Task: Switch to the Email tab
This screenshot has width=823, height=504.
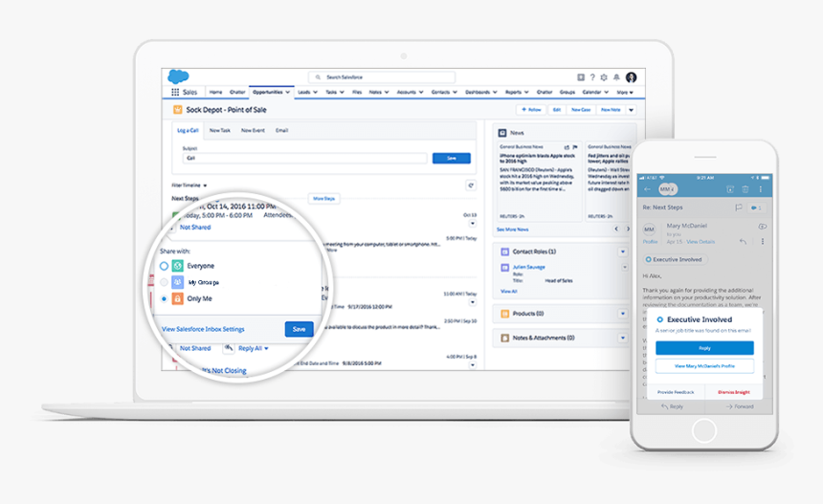Action: click(x=282, y=131)
